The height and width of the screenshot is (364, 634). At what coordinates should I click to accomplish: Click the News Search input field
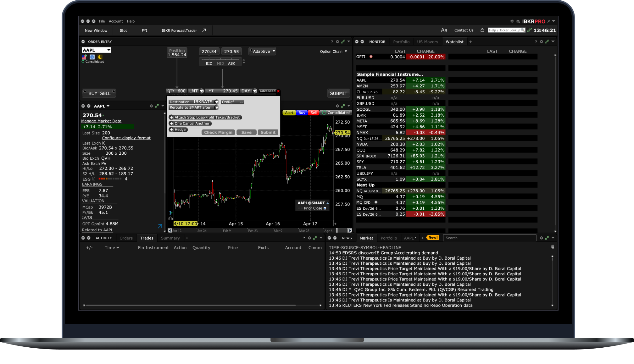tap(490, 238)
